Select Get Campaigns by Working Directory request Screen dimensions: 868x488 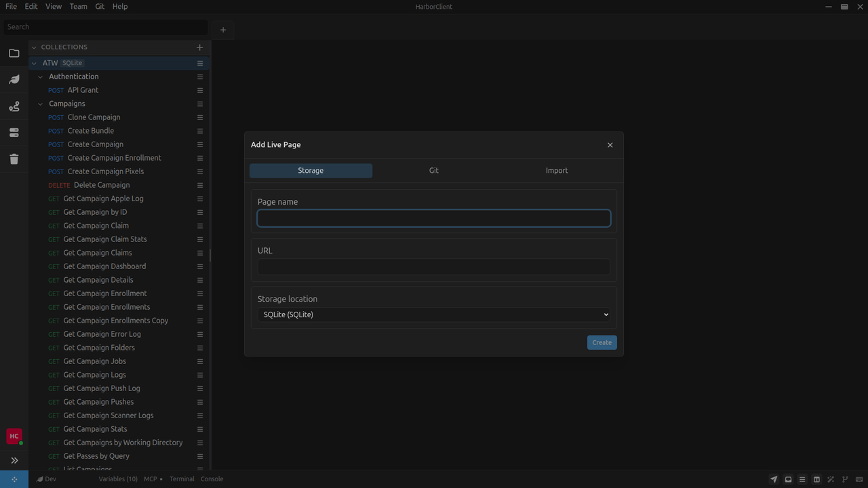(x=119, y=443)
